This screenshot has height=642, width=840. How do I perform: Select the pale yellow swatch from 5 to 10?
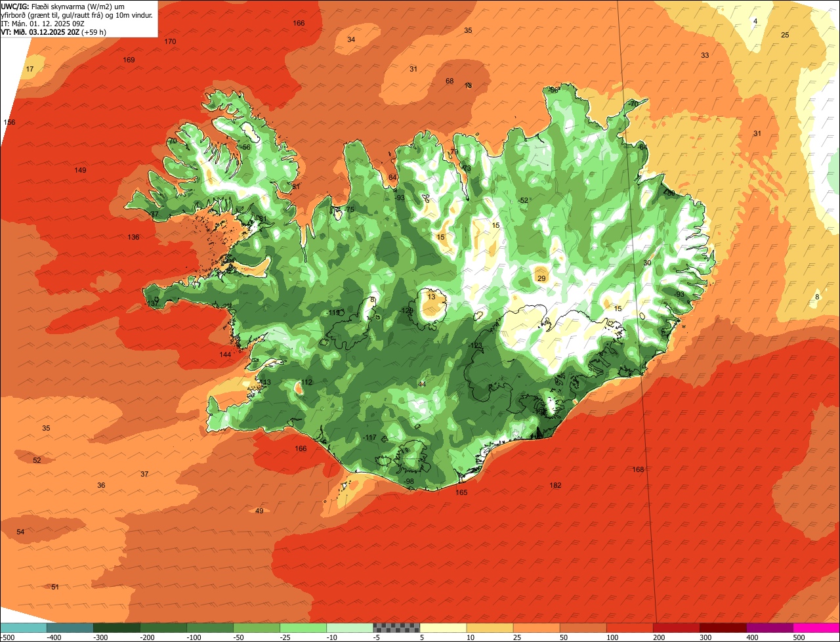[443, 628]
